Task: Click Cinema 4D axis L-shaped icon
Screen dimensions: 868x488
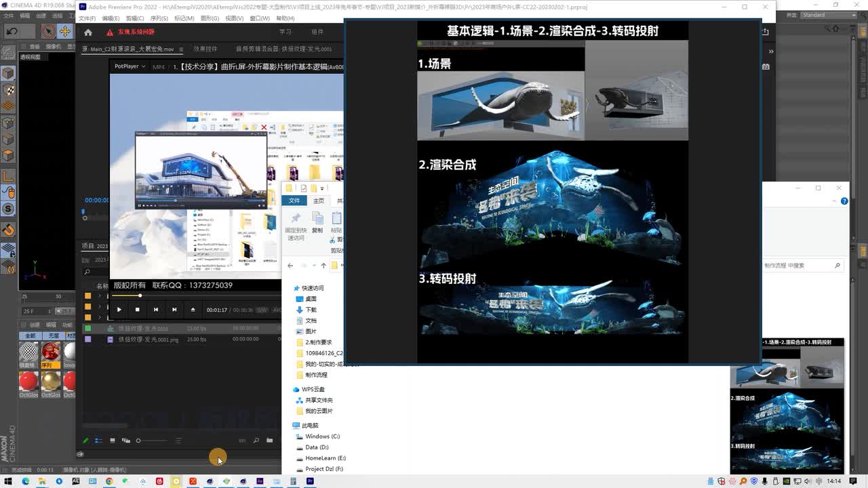Action: click(x=8, y=177)
